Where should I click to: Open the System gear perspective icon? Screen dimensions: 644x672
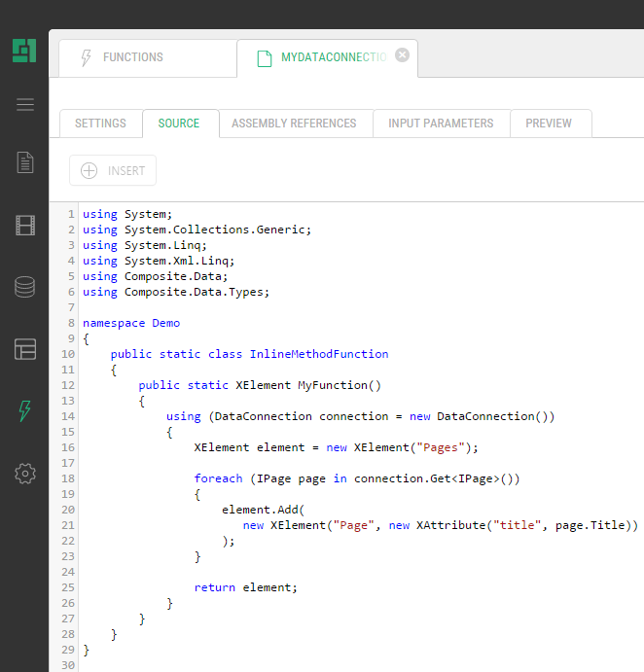pos(25,474)
